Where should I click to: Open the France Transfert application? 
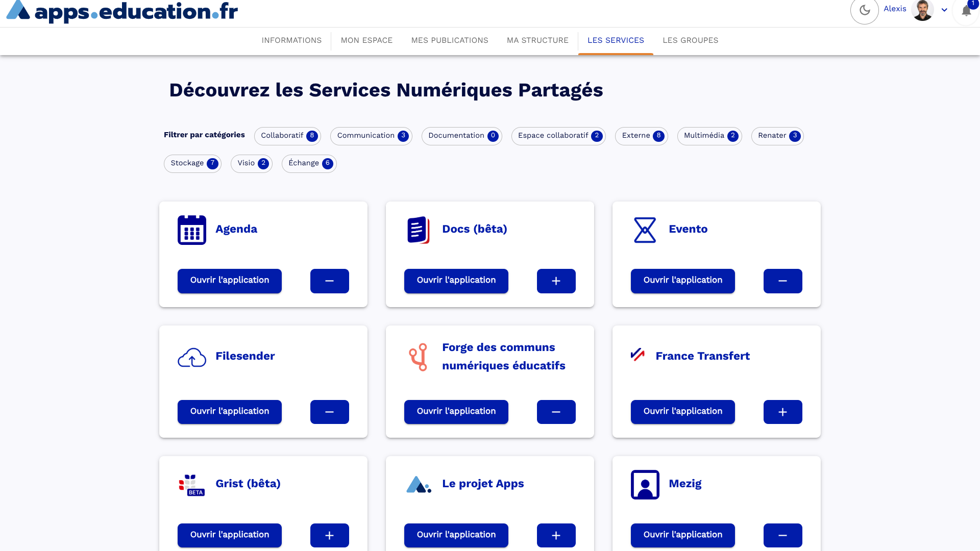coord(683,412)
